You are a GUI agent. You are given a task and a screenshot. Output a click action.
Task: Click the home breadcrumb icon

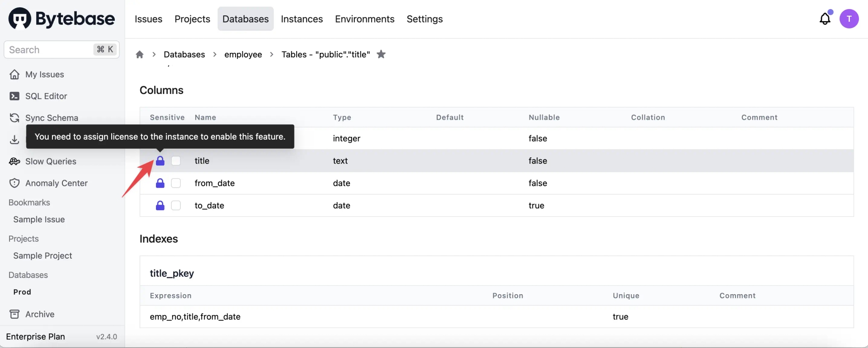140,55
